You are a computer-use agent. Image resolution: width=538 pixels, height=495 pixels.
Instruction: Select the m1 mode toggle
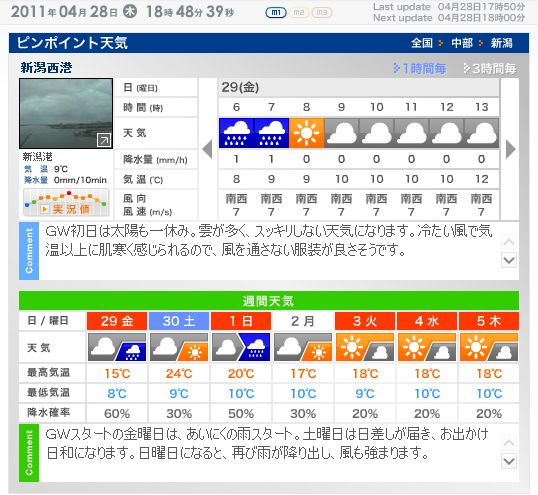pyautogui.click(x=276, y=13)
